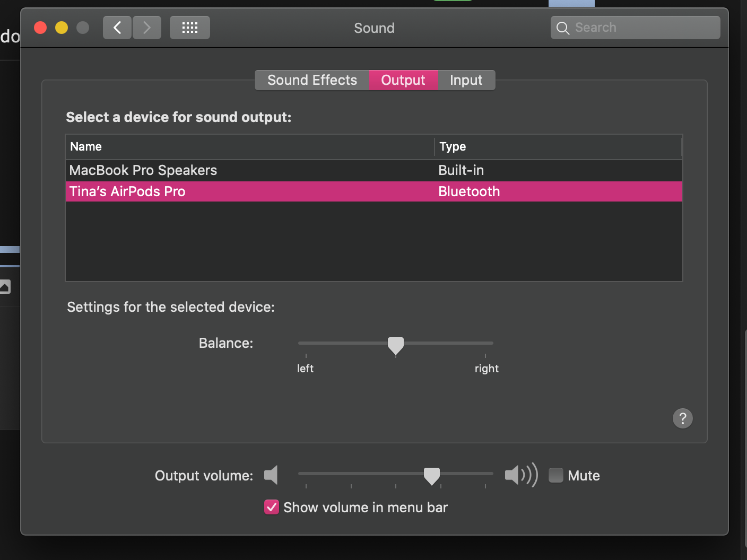Click the Bluetooth type cell
The height and width of the screenshot is (560, 747).
click(x=469, y=191)
